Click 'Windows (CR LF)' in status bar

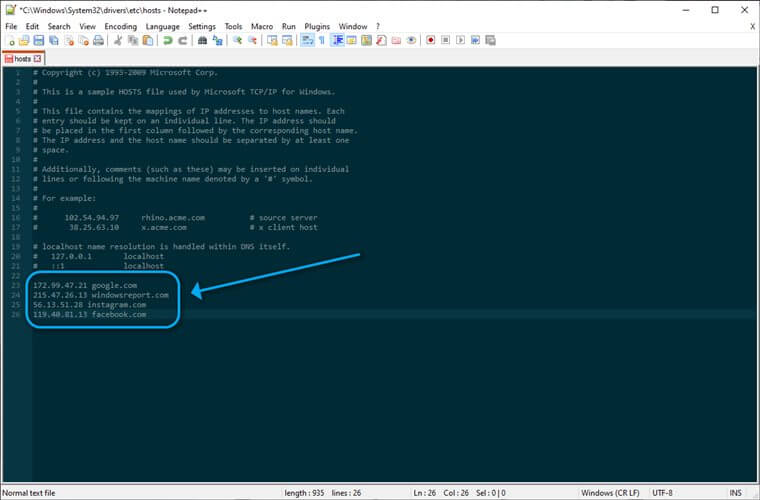pos(610,493)
